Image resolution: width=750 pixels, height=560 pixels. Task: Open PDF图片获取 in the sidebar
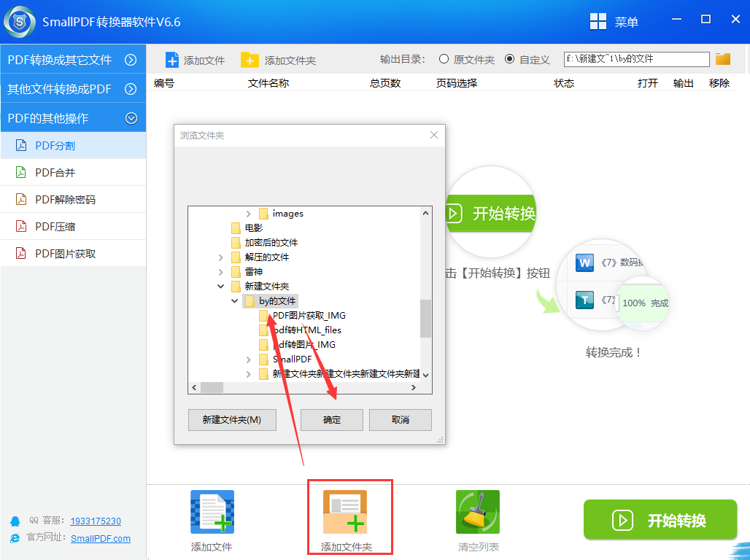pos(66,254)
